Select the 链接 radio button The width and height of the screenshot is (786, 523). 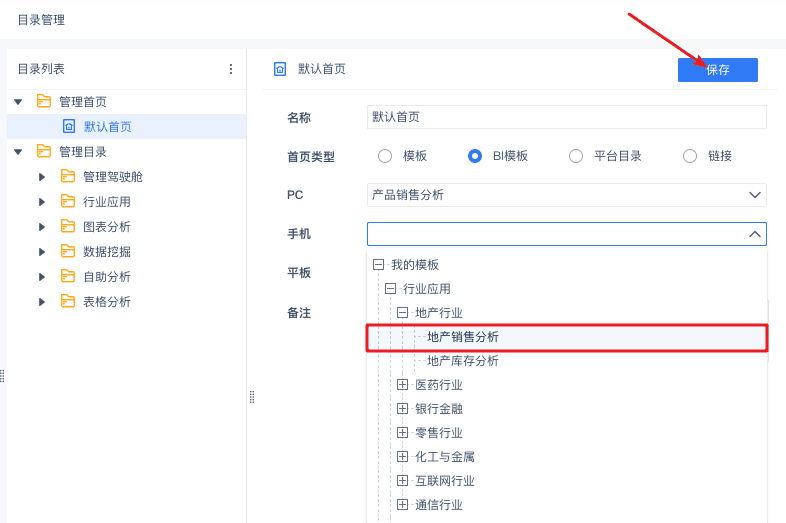point(690,156)
